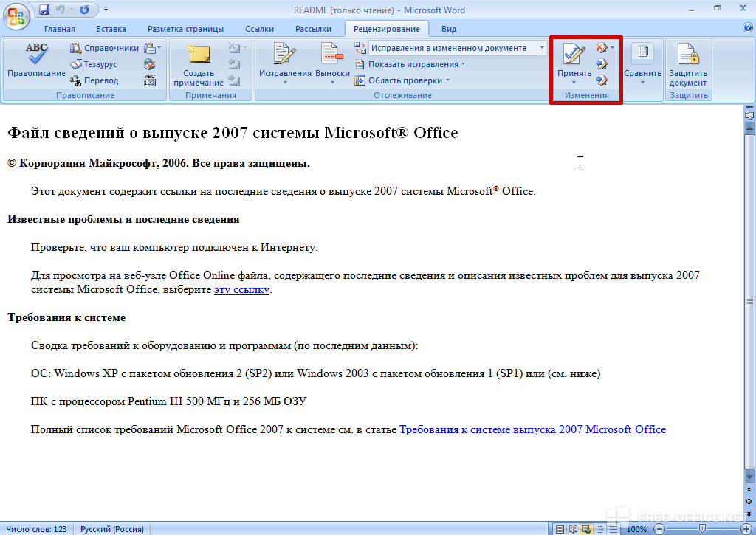
Task: Switch to Outline view
Action: click(599, 529)
